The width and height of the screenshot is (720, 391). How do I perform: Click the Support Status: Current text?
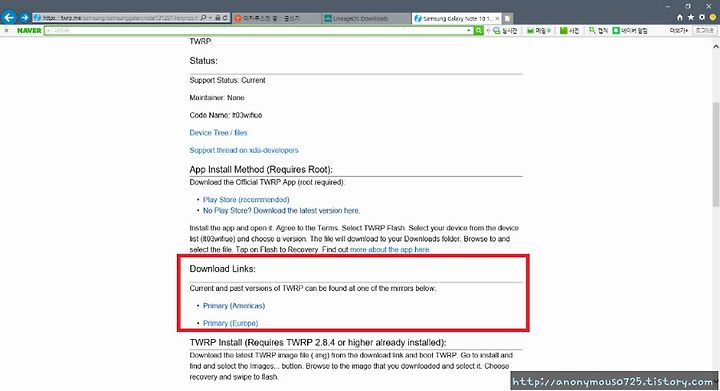pos(227,80)
